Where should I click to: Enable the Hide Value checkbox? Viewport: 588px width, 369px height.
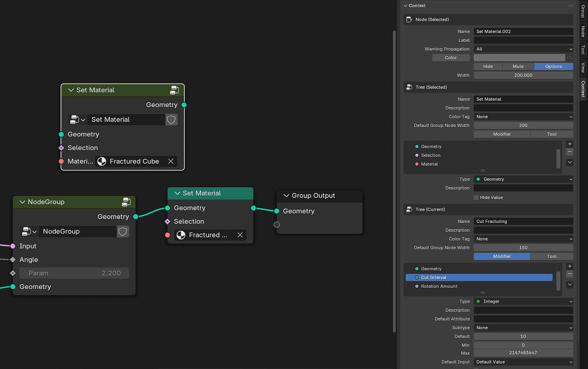tap(476, 197)
